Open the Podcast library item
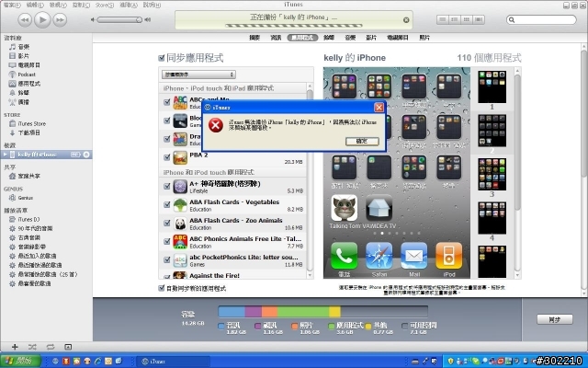This screenshot has width=588, height=368. (x=27, y=75)
